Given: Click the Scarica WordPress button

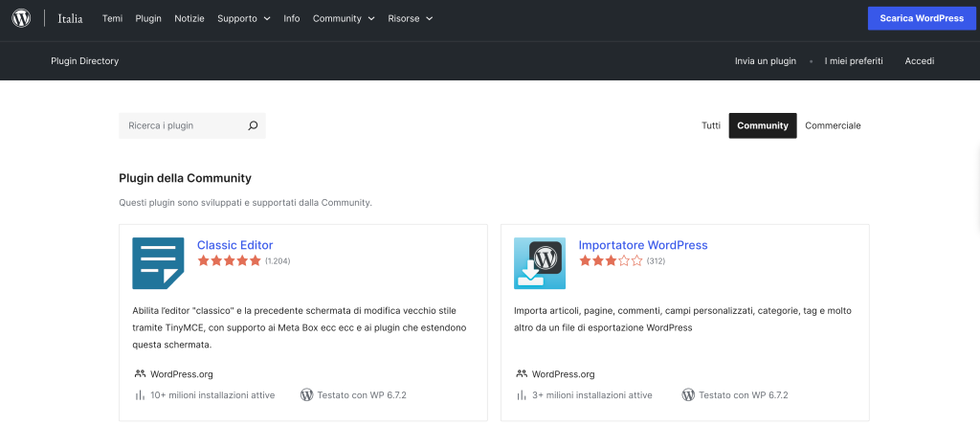Looking at the screenshot, I should tap(923, 18).
